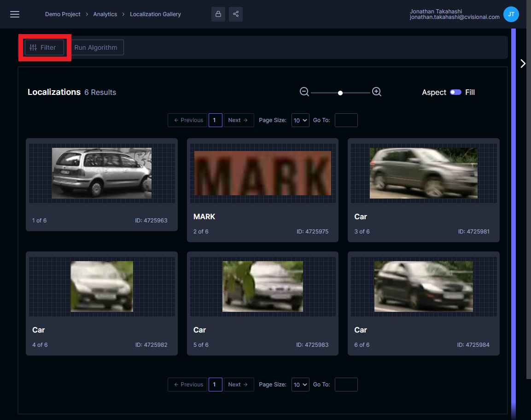Screen dimensions: 531x420
Task: Expand the right side panel chevron
Action: tap(523, 64)
